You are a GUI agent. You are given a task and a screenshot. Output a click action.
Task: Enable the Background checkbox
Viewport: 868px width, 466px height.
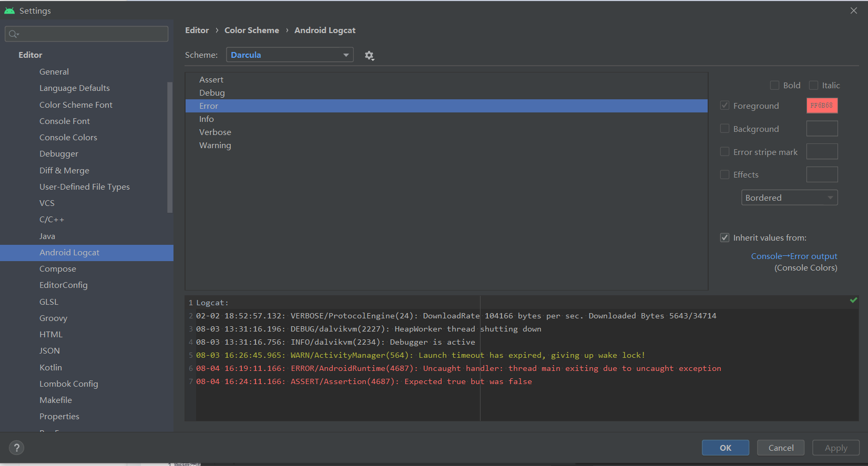[724, 129]
